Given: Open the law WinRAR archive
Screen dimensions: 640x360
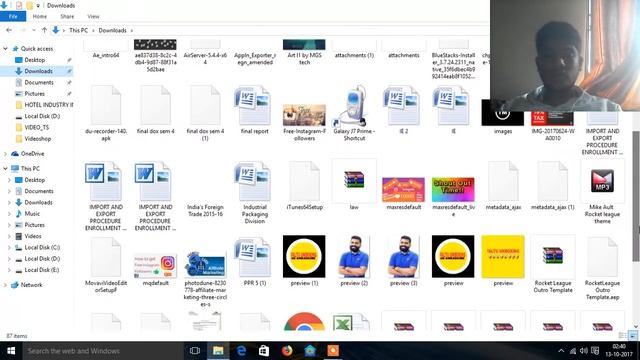Looking at the screenshot, I should coord(354,180).
